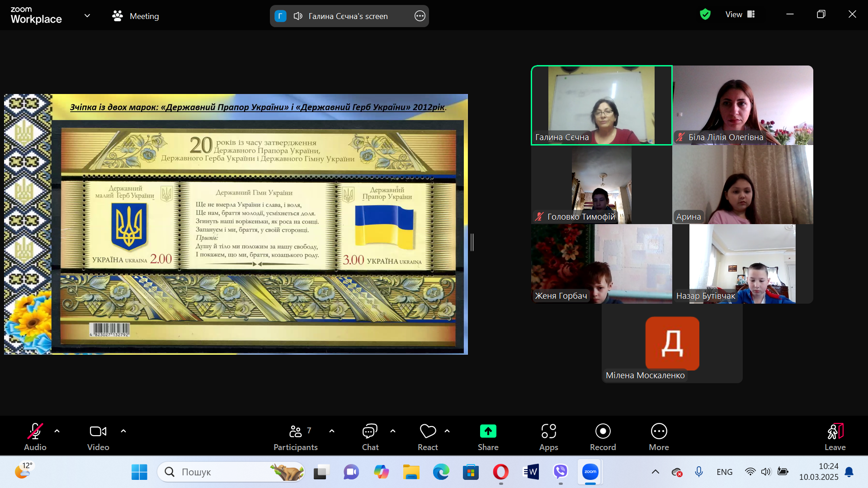Expand participants options arrow
Image resolution: width=868 pixels, height=488 pixels.
click(x=332, y=431)
